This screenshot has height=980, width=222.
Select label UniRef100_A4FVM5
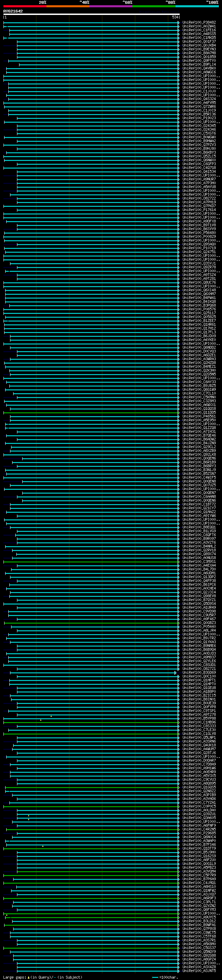pos(199,103)
